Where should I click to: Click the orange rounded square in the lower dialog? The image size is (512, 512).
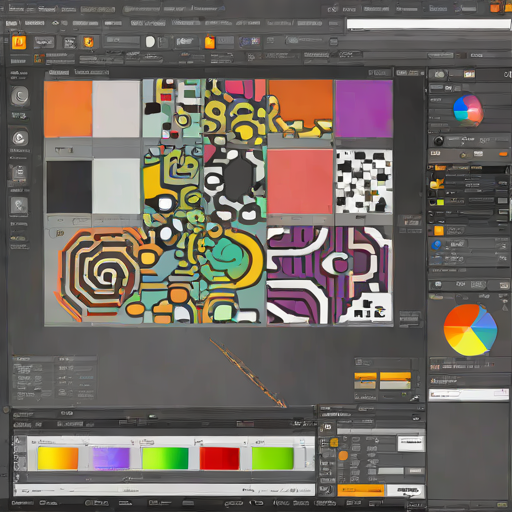pyautogui.click(x=343, y=455)
